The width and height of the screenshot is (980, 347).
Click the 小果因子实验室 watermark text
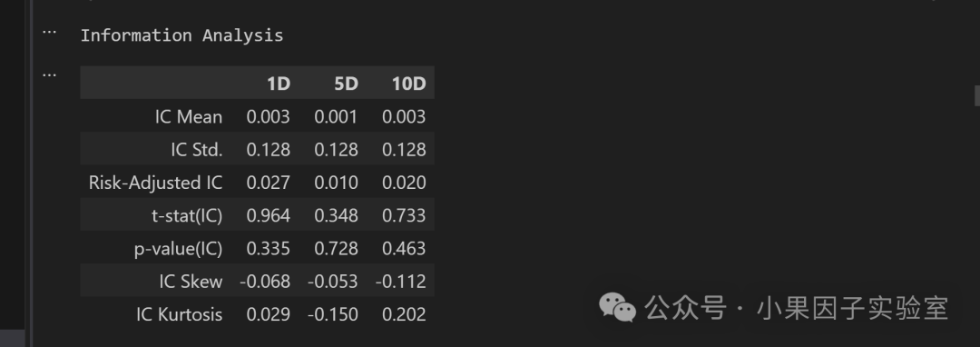click(852, 308)
